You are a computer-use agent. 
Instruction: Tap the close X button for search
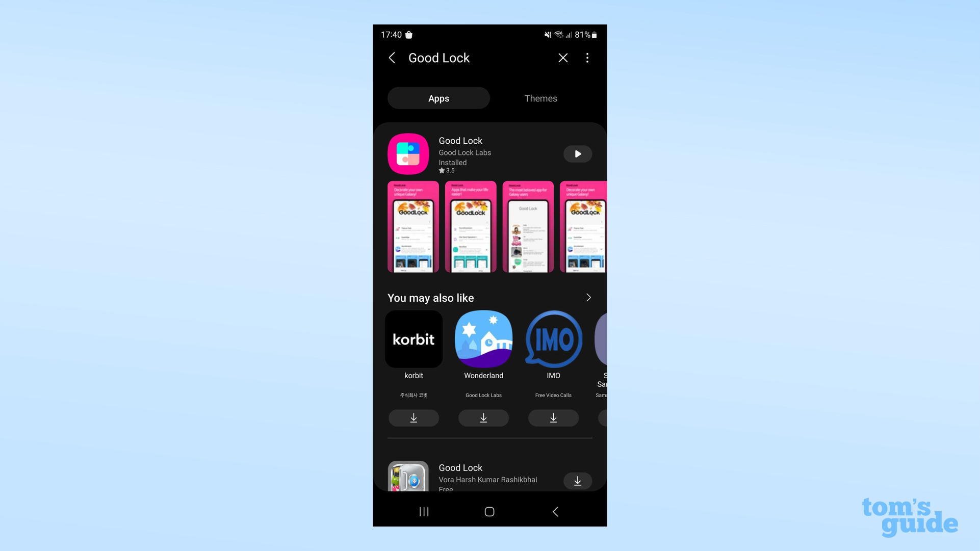[563, 57]
